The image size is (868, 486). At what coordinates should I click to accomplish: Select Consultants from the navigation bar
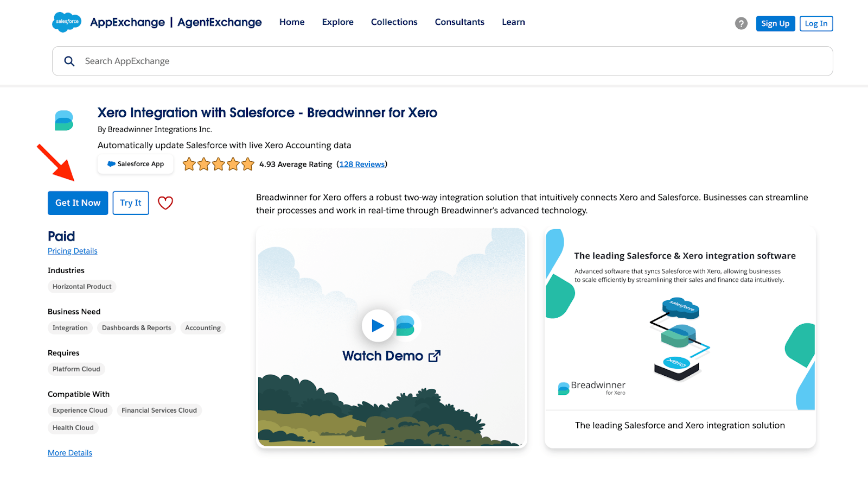point(459,22)
